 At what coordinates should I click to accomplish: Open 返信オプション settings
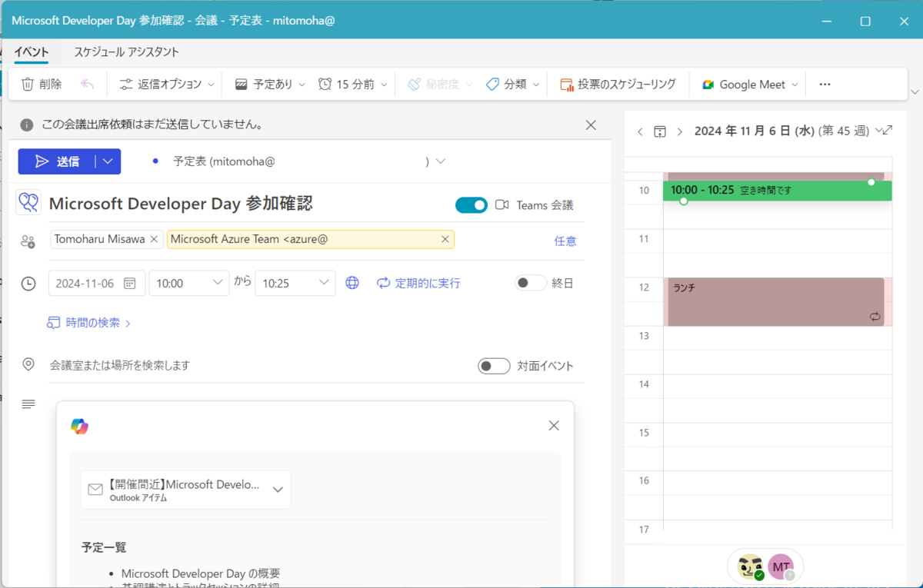tap(167, 85)
